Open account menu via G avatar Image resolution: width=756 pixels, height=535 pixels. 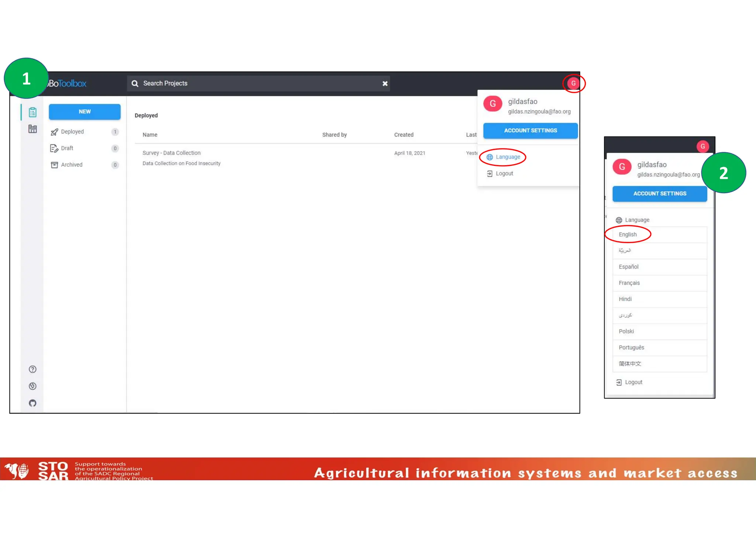(573, 83)
